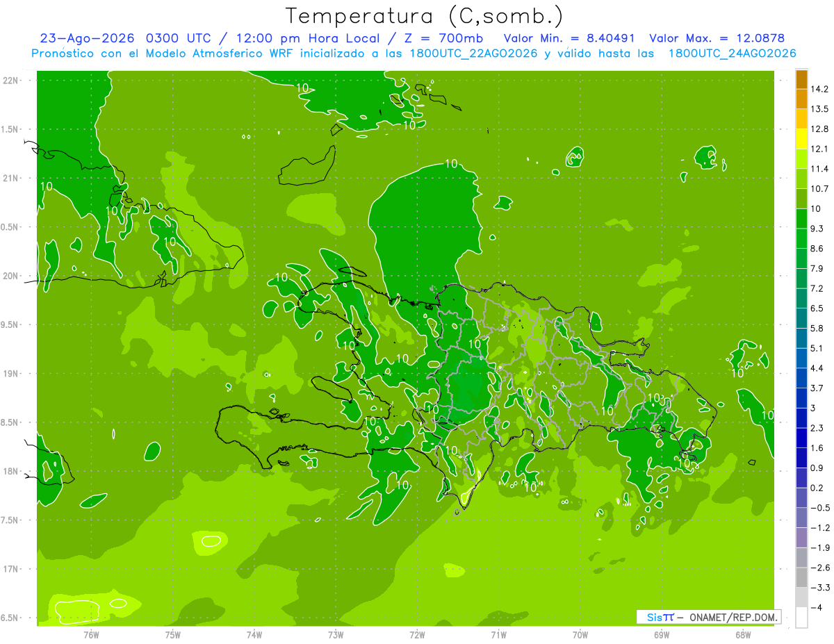834x644 pixels.
Task: Click the "-4" legend value
Action: coord(817,608)
